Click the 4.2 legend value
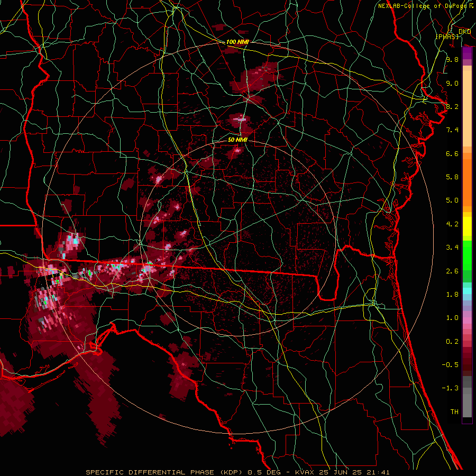Screen dimensions: 476x476 pos(452,224)
